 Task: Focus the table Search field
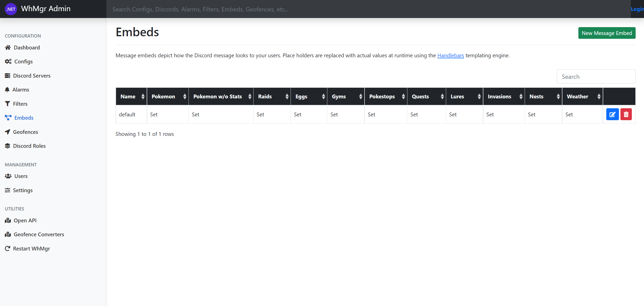[x=596, y=77]
